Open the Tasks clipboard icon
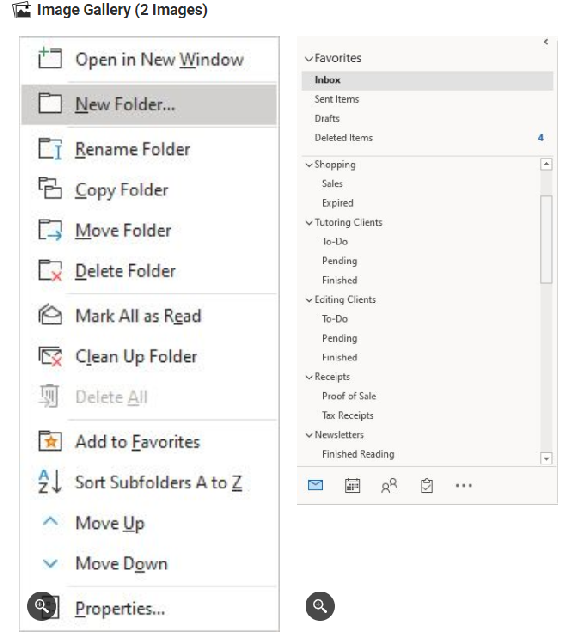Screen dimensions: 572x642 [x=427, y=486]
